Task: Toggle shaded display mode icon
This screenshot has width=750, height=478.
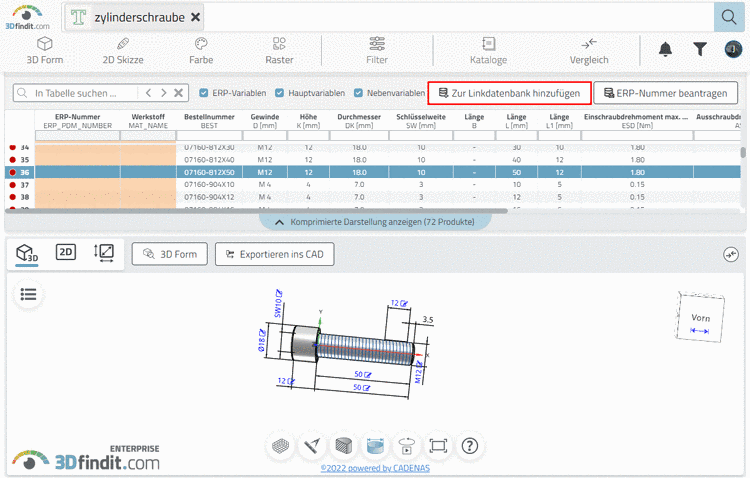Action: (343, 446)
